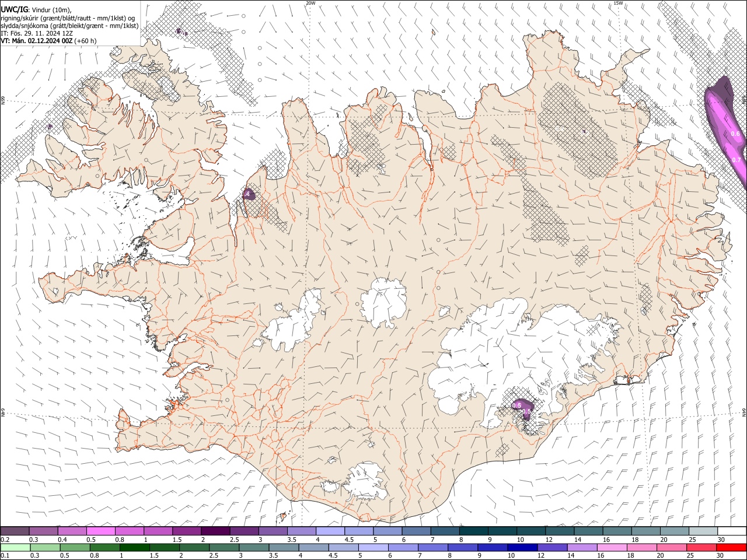This screenshot has height=560, width=747.
Task: Click the 'VT: Mán. 02.12.2024 00Z' valid time
Action: 37,41
